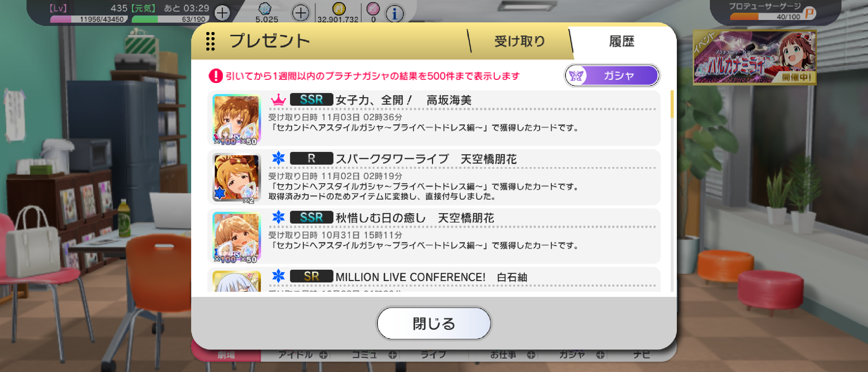The height and width of the screenshot is (372, 868).
Task: Open the blue info icon in top bar
Action: coord(394,14)
